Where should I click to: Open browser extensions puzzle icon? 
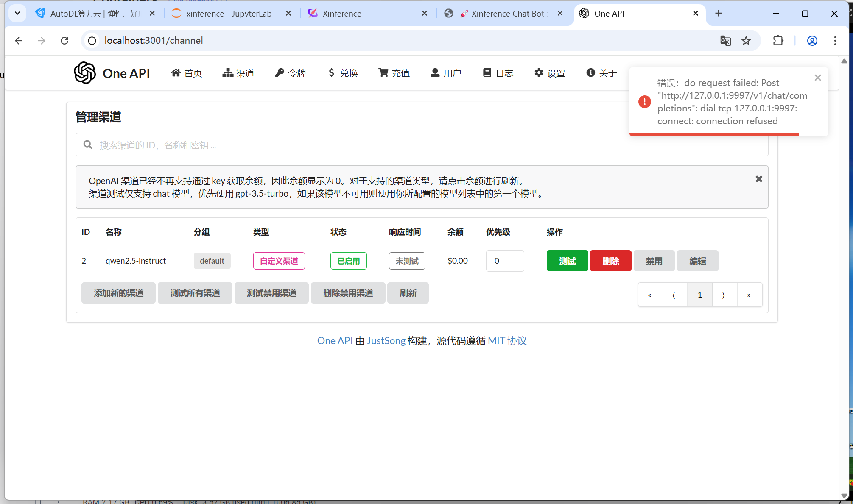click(778, 41)
